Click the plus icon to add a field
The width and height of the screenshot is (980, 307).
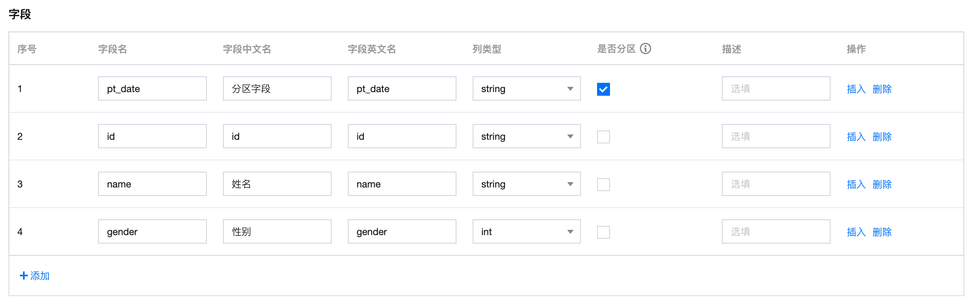24,275
